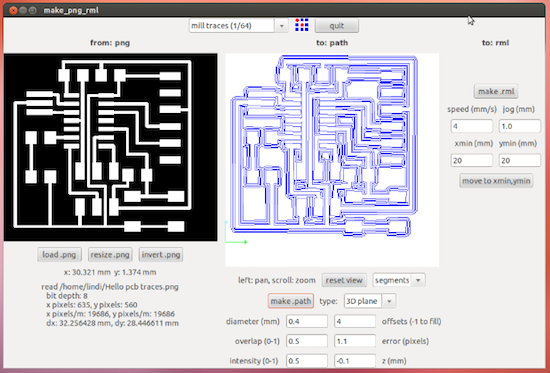Focus the z (mm) field
550x373 pixels.
pos(355,361)
